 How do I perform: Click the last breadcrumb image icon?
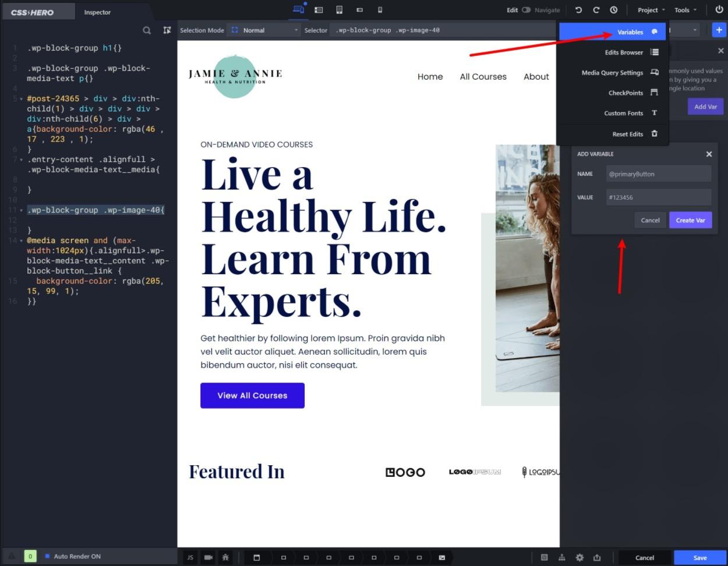click(x=442, y=558)
